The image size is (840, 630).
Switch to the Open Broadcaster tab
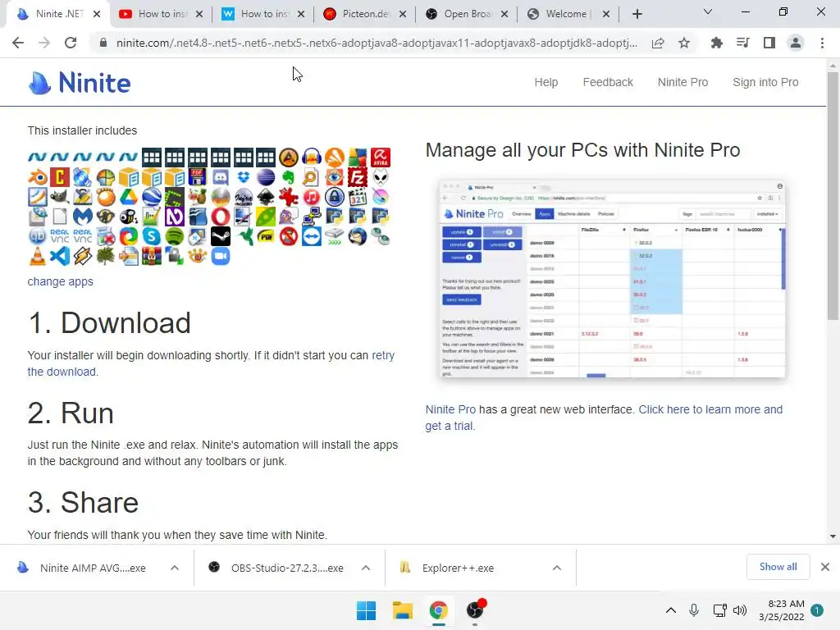pyautogui.click(x=467, y=14)
